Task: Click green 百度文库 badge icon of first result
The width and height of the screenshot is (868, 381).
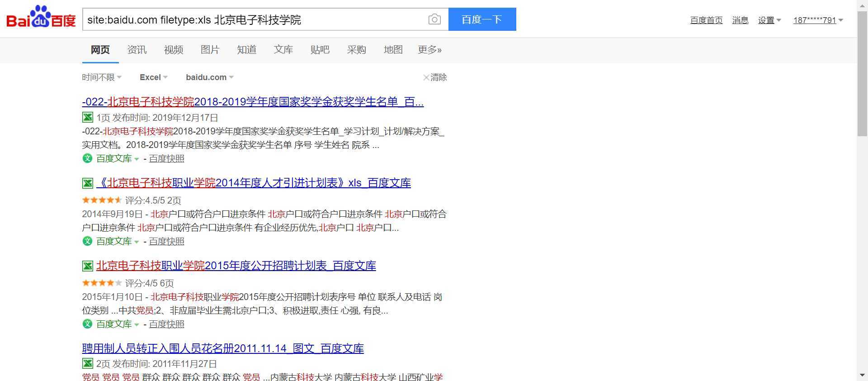Action: 87,158
